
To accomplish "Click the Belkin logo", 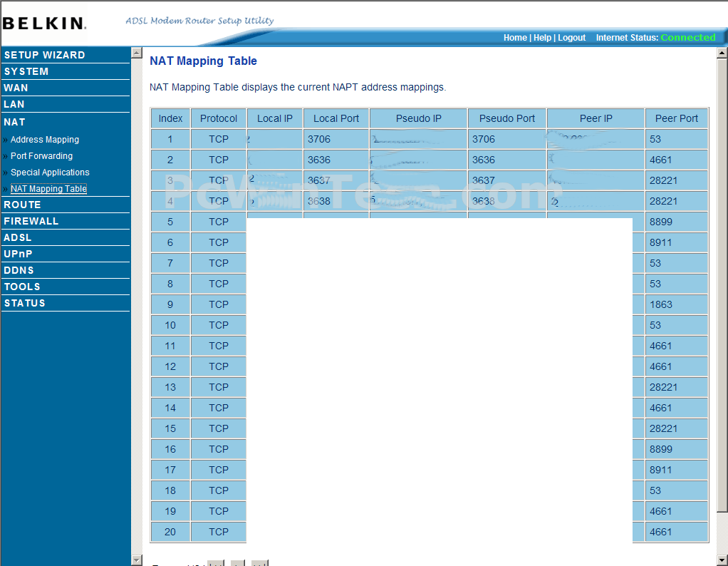I will tap(44, 24).
